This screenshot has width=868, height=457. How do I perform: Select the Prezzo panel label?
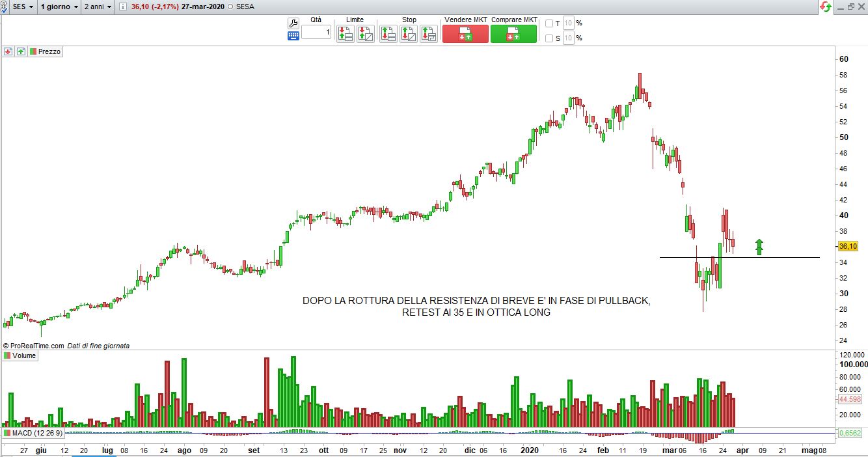49,51
